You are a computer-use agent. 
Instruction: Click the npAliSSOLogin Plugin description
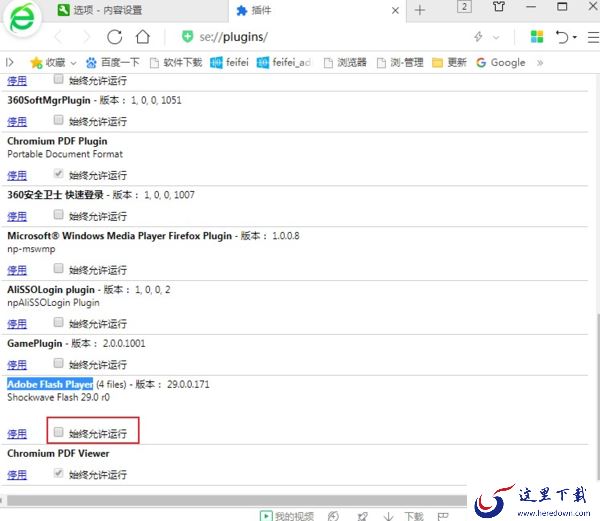[53, 303]
